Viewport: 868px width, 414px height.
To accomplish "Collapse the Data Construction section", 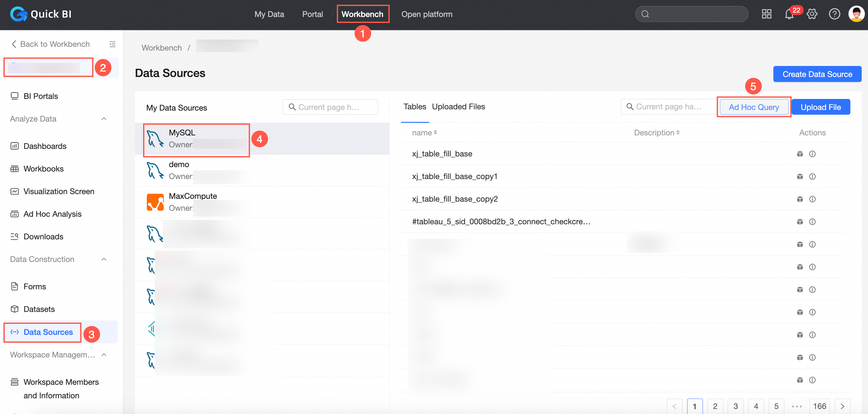I will [104, 259].
